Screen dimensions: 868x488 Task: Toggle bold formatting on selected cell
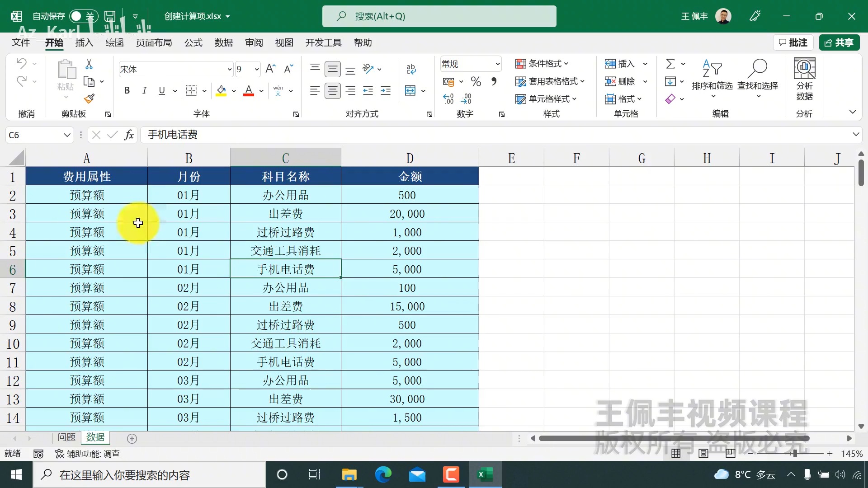(x=127, y=90)
